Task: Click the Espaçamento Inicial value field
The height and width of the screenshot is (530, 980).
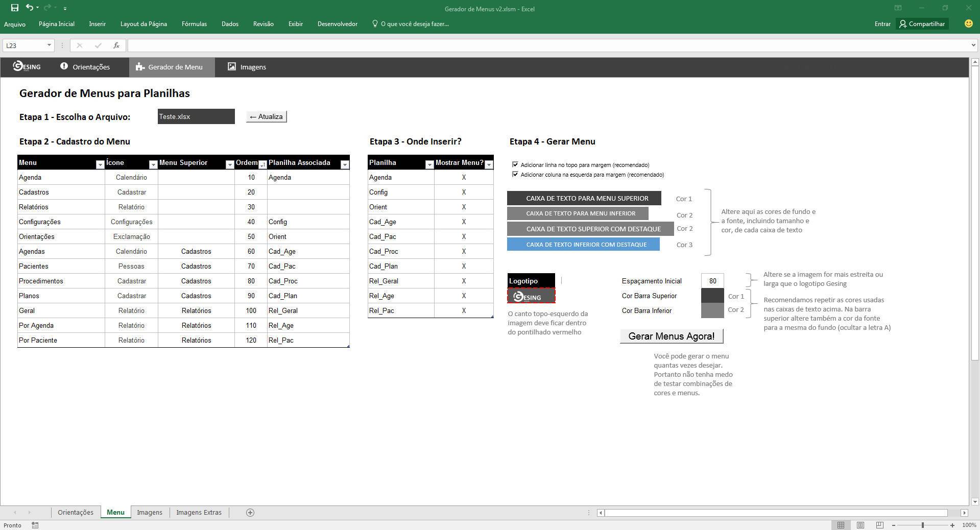Action: [712, 281]
